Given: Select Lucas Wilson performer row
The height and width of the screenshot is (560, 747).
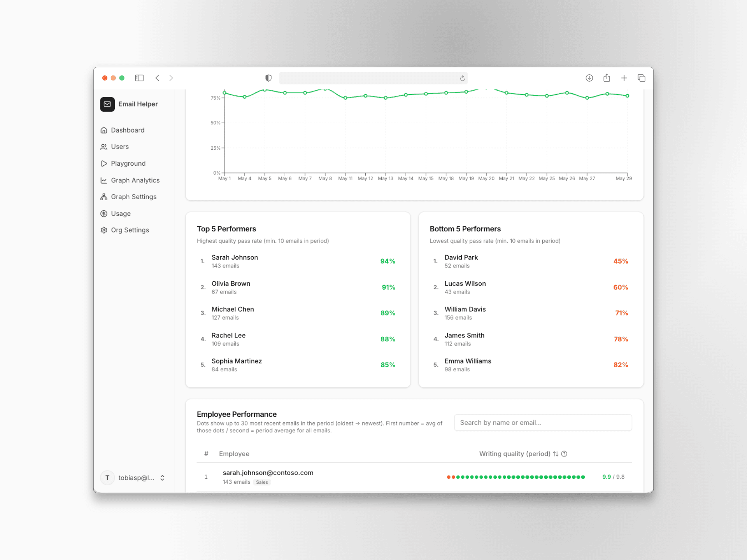Looking at the screenshot, I should [x=531, y=287].
